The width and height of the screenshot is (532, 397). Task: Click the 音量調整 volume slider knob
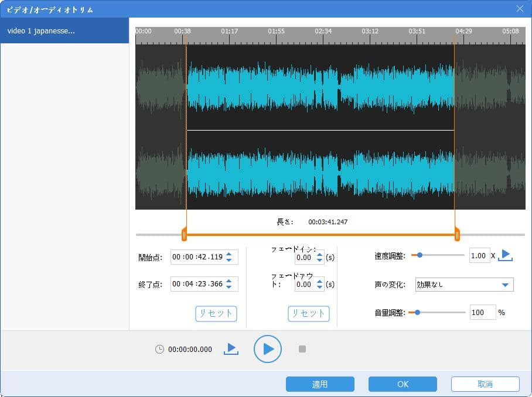click(417, 313)
